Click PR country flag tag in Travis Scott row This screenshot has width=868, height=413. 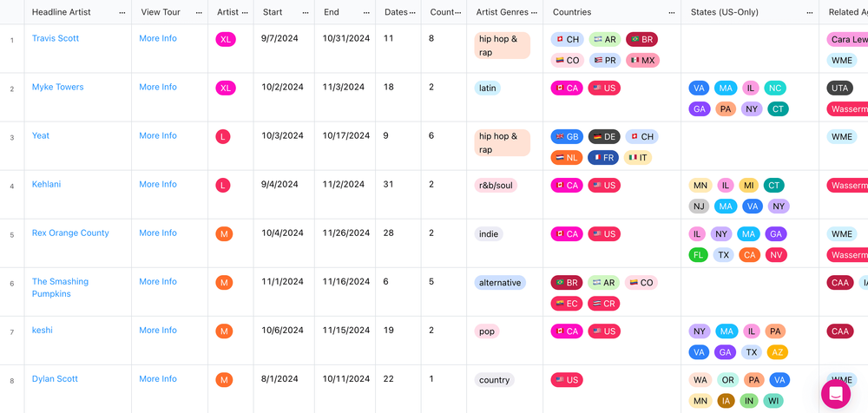tap(604, 61)
